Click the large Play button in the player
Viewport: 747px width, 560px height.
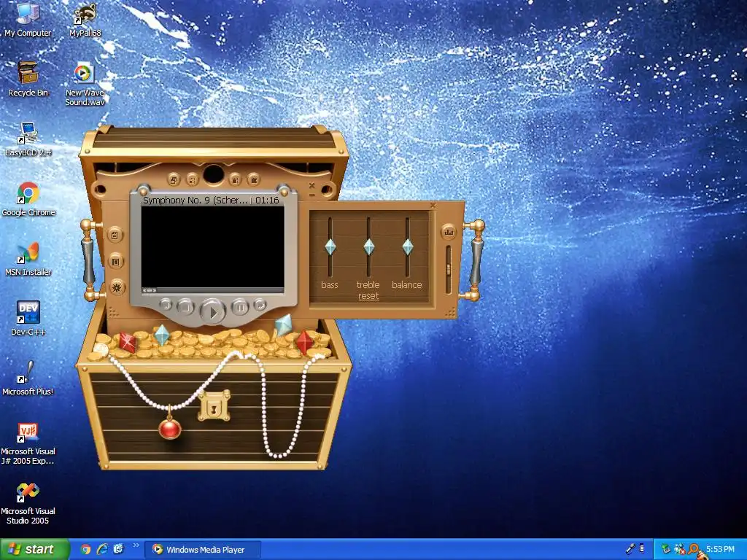click(x=212, y=312)
